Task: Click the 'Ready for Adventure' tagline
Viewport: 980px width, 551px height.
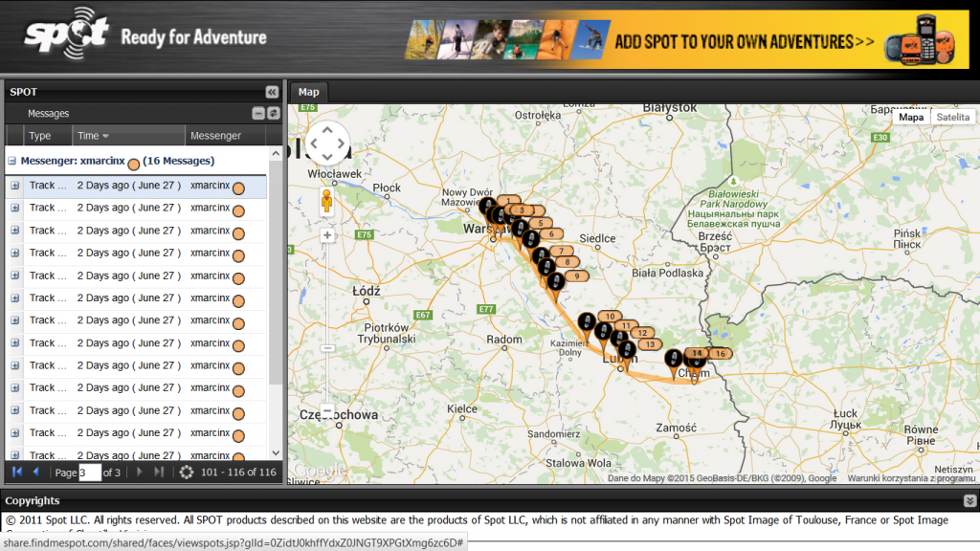Action: (x=193, y=37)
